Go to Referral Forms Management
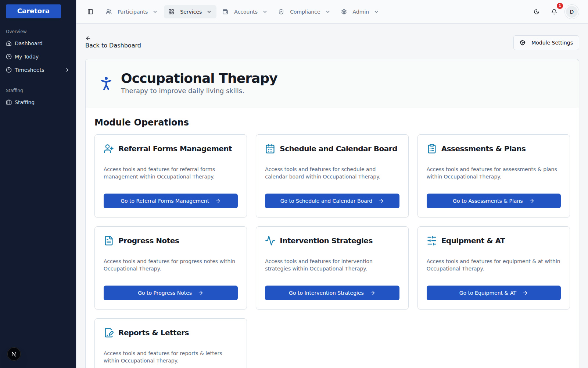Image resolution: width=588 pixels, height=368 pixels. (x=171, y=201)
